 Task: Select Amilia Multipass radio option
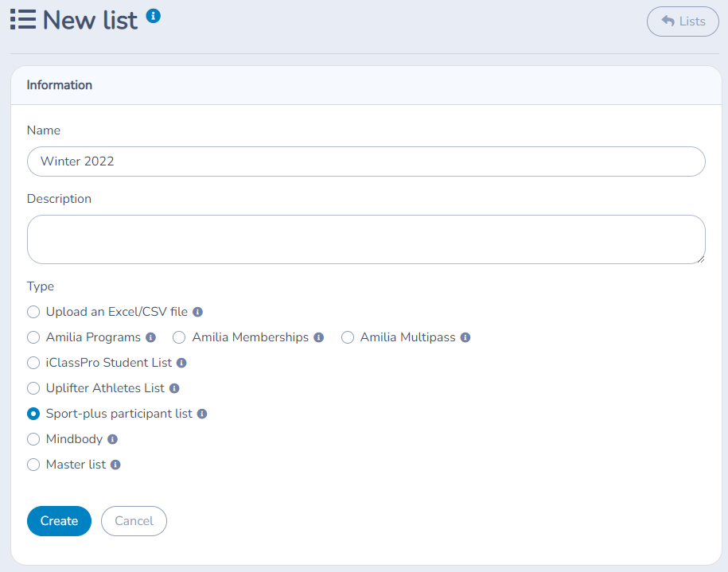point(348,337)
